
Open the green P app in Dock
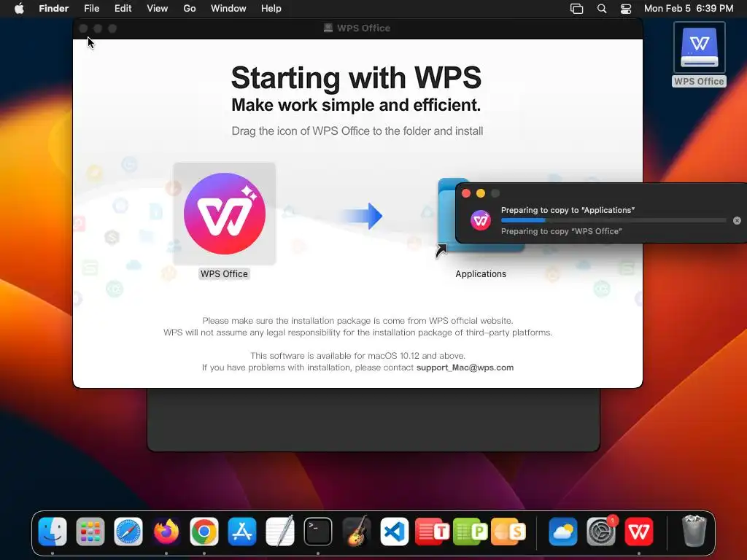(471, 532)
